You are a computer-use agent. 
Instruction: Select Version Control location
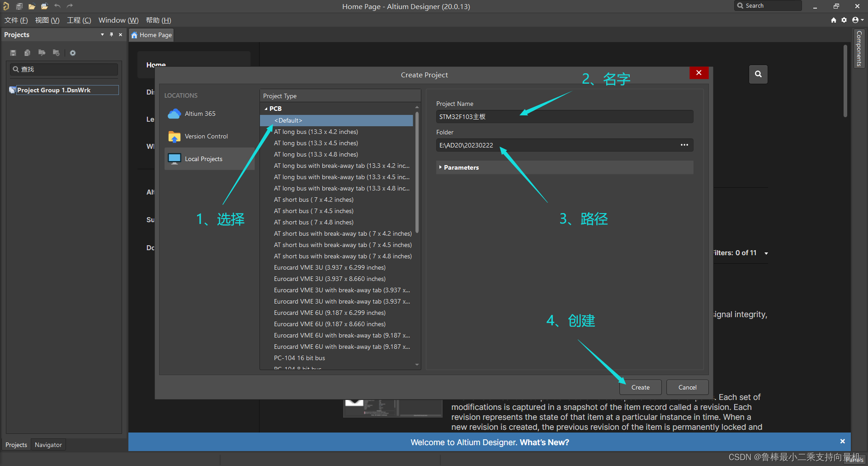(210, 136)
